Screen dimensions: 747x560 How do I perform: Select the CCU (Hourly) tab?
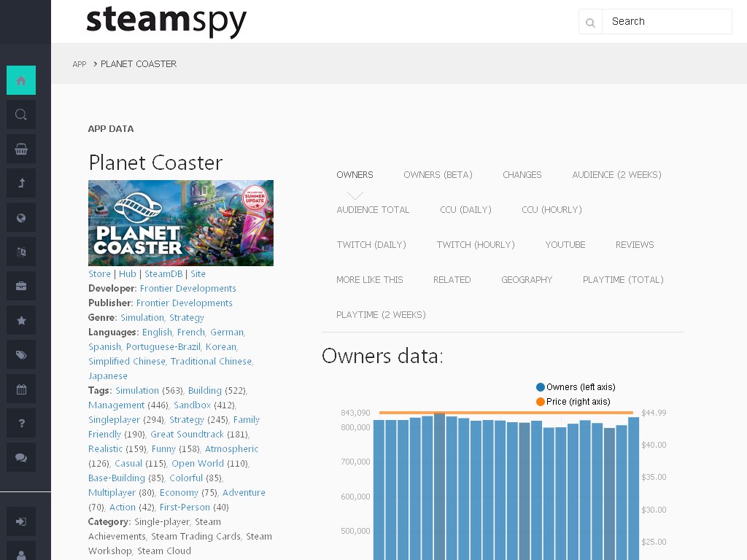(x=551, y=209)
